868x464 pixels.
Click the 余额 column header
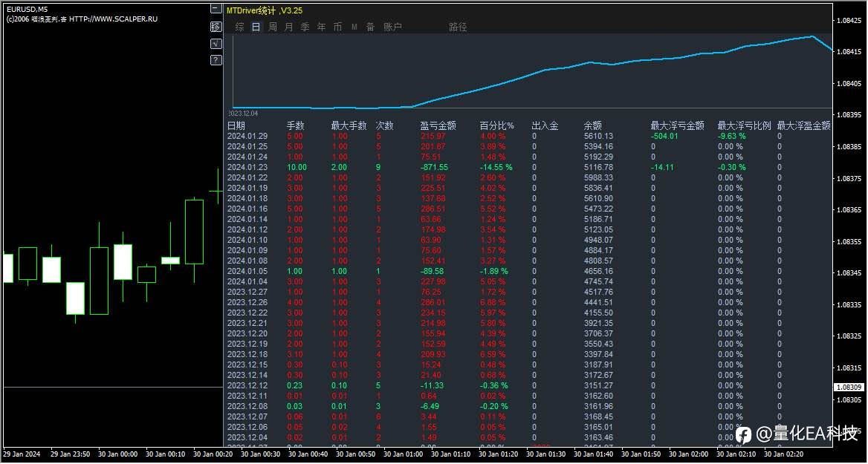[593, 125]
